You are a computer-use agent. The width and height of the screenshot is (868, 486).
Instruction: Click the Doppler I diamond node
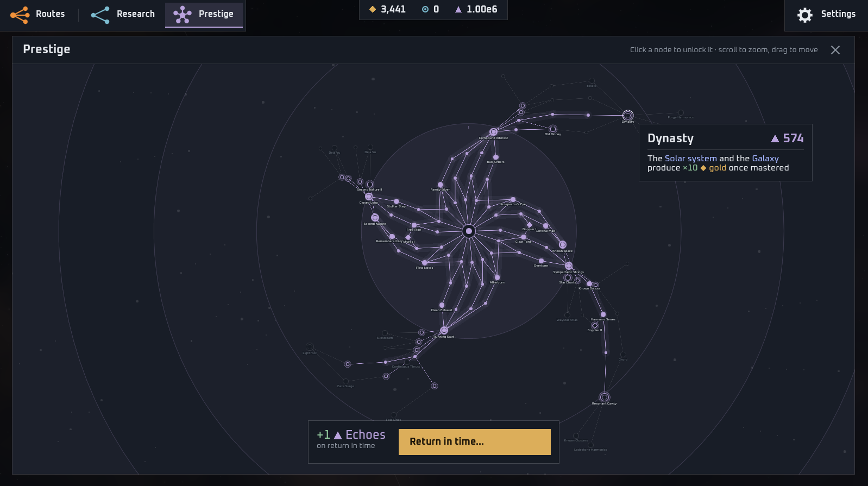[x=530, y=224]
